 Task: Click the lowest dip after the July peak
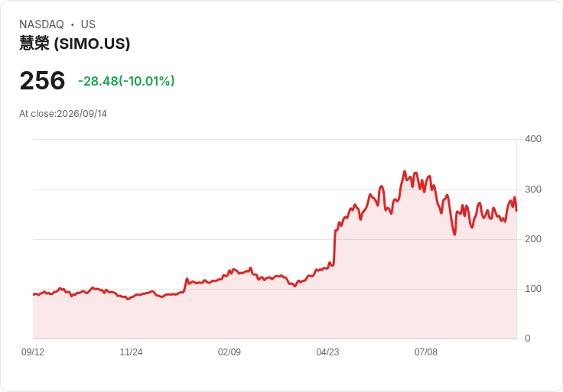point(454,235)
